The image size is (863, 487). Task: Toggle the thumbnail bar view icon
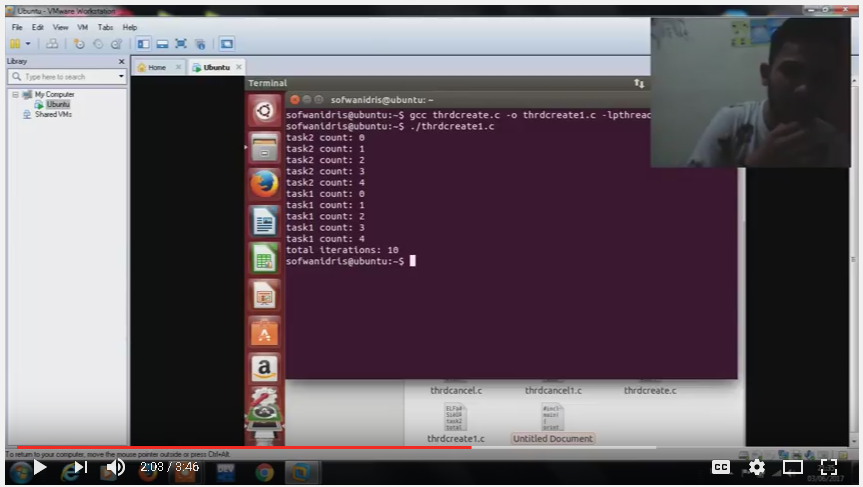click(162, 43)
